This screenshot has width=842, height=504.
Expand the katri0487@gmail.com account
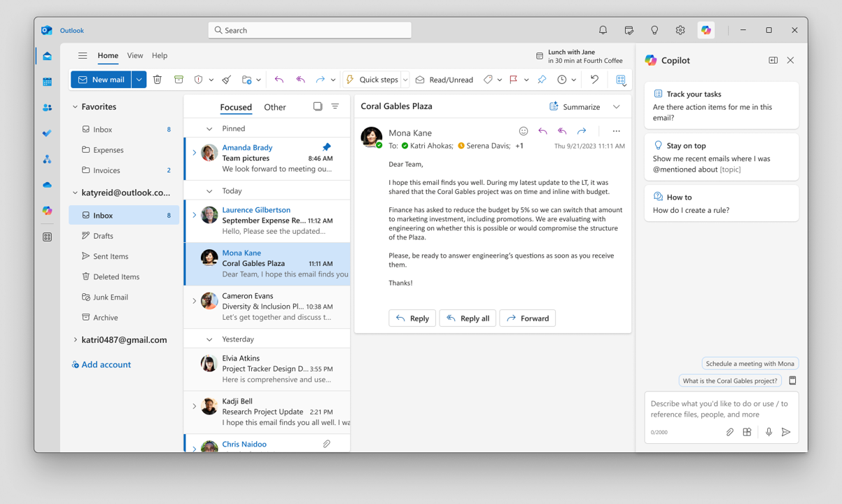(x=75, y=339)
